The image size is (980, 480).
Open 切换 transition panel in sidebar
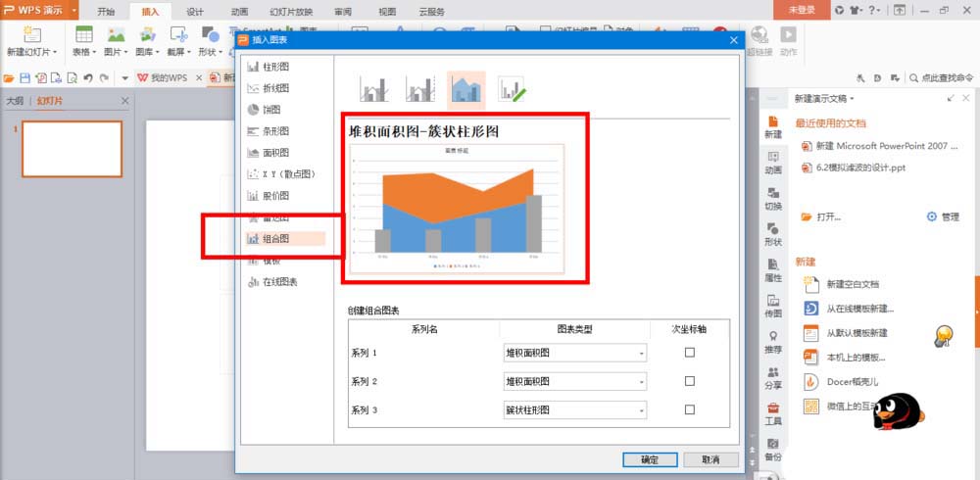pyautogui.click(x=773, y=199)
